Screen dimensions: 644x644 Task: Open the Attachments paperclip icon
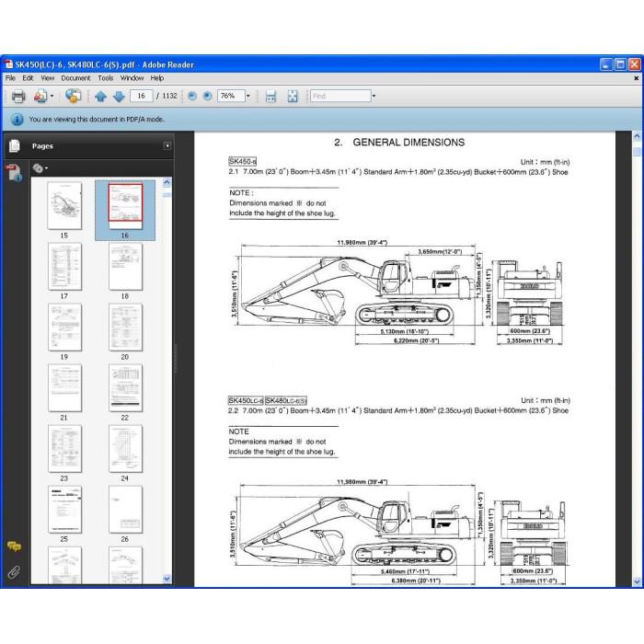14,571
